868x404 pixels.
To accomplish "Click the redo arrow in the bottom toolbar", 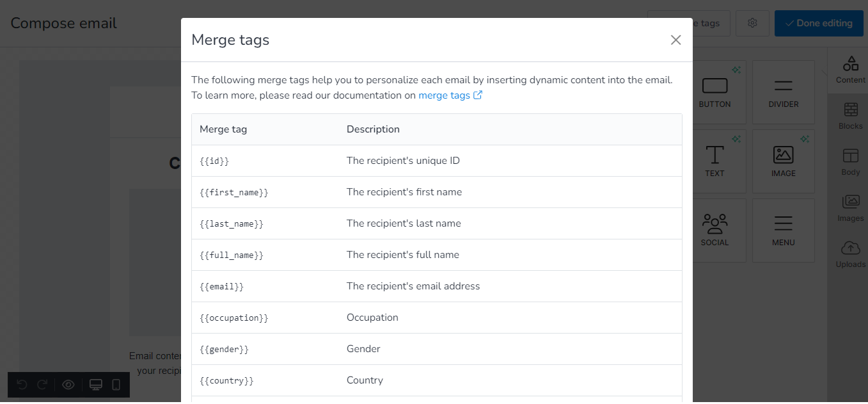I will coord(42,384).
